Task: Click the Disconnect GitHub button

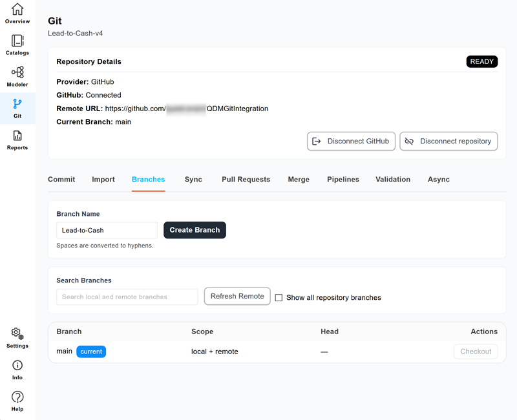Action: (351, 141)
